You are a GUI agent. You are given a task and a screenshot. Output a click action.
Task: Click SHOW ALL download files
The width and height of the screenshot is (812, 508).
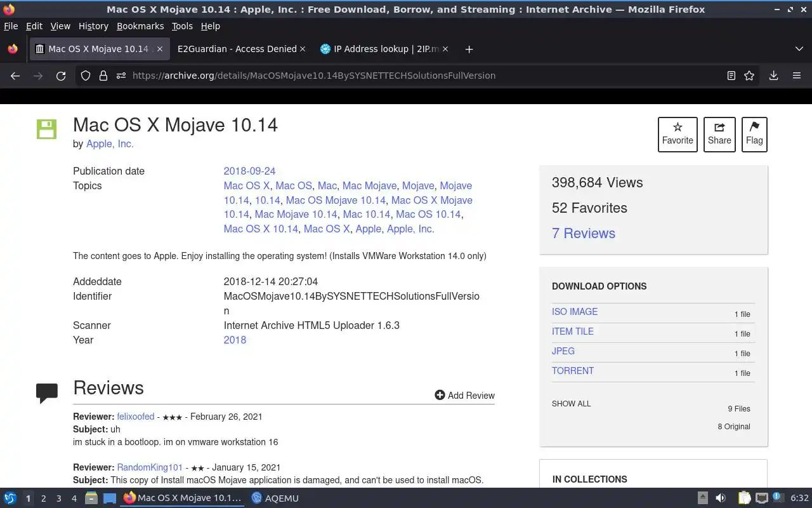[x=571, y=404]
